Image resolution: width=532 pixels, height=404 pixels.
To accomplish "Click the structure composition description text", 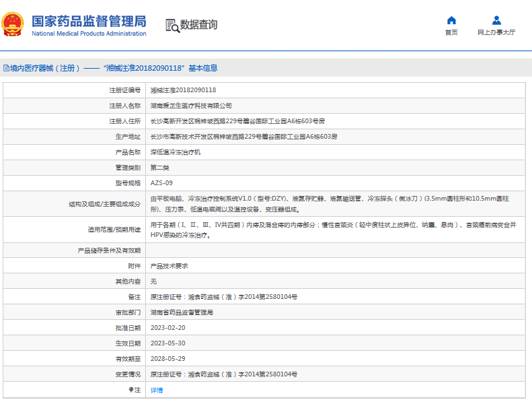I will [x=330, y=204].
